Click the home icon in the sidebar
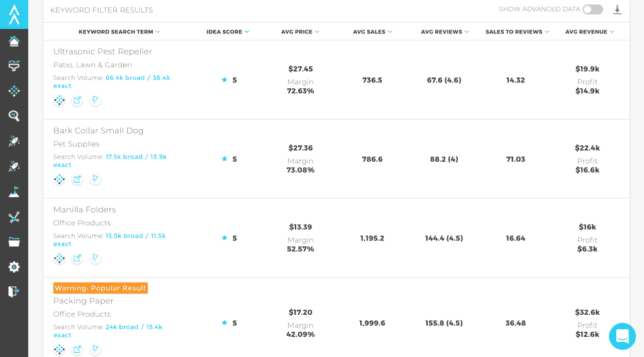Screen dimensions: 644x357 (x=14, y=42)
